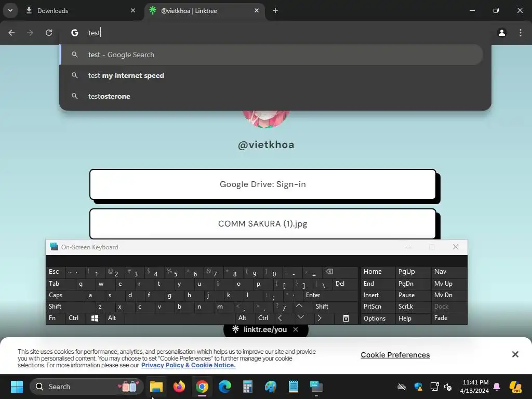Click the @vietkhoa profile name
The width and height of the screenshot is (532, 399).
click(x=266, y=145)
